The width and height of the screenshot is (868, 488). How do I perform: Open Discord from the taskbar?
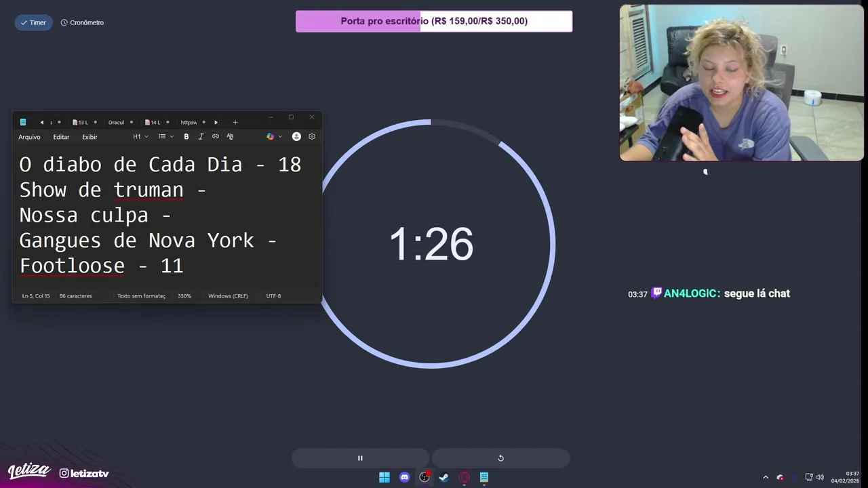point(405,477)
